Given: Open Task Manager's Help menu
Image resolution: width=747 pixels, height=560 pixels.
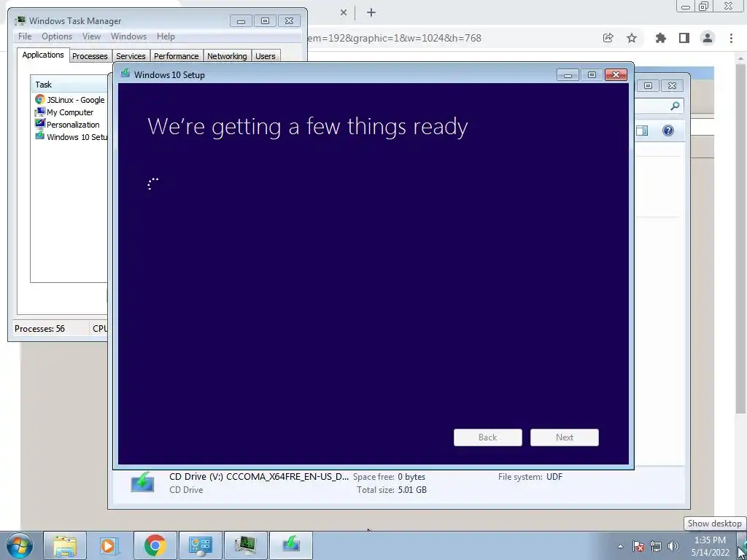Looking at the screenshot, I should [x=166, y=36].
